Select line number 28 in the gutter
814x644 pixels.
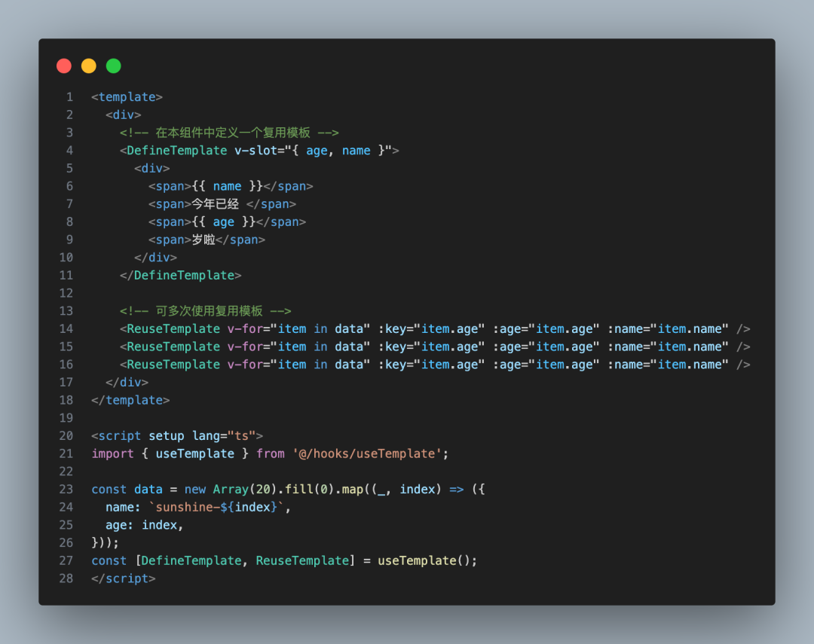(x=66, y=578)
